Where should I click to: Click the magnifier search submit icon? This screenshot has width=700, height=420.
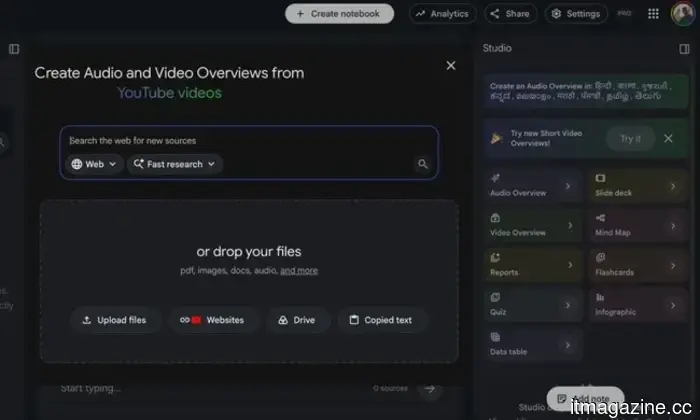tap(423, 164)
